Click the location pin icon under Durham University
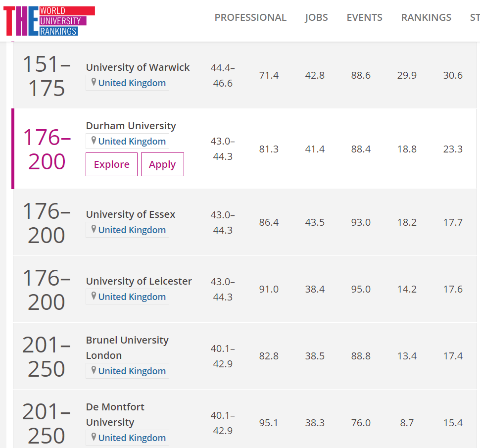The width and height of the screenshot is (480, 448). coord(93,141)
